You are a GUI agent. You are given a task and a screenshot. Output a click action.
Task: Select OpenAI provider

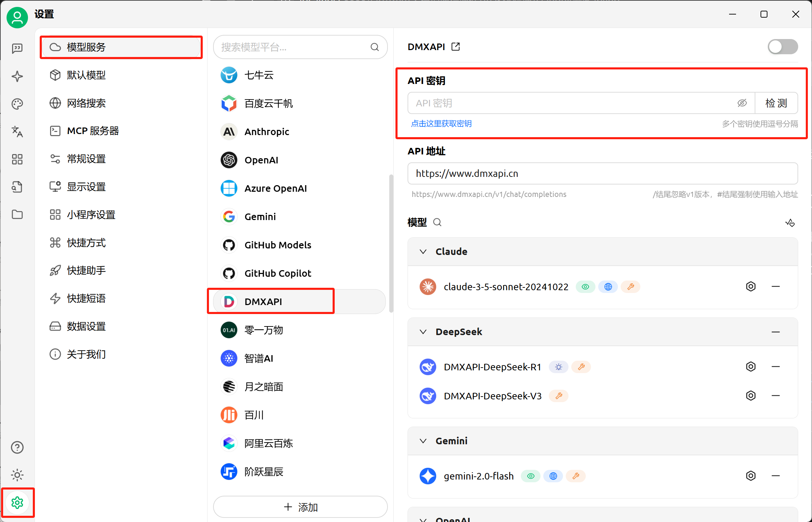click(299, 160)
